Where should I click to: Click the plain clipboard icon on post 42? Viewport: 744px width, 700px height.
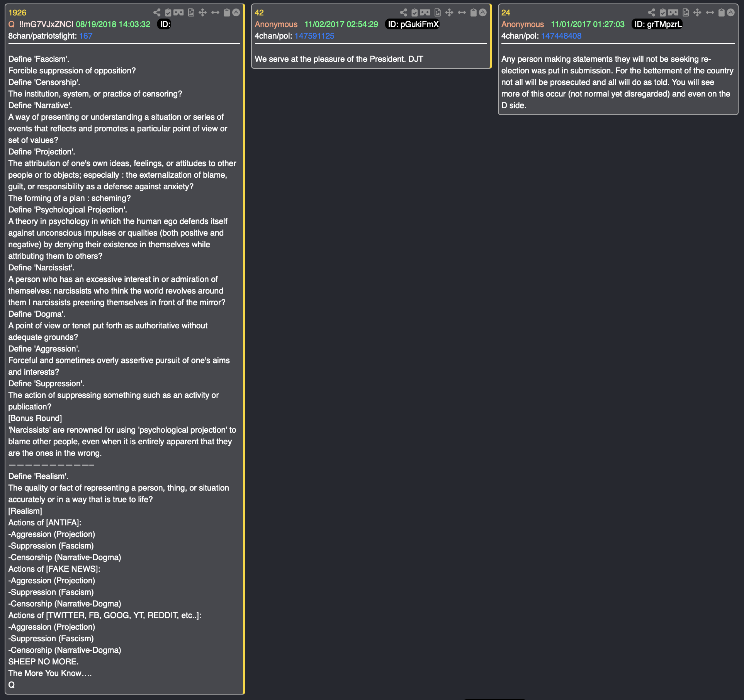[473, 13]
